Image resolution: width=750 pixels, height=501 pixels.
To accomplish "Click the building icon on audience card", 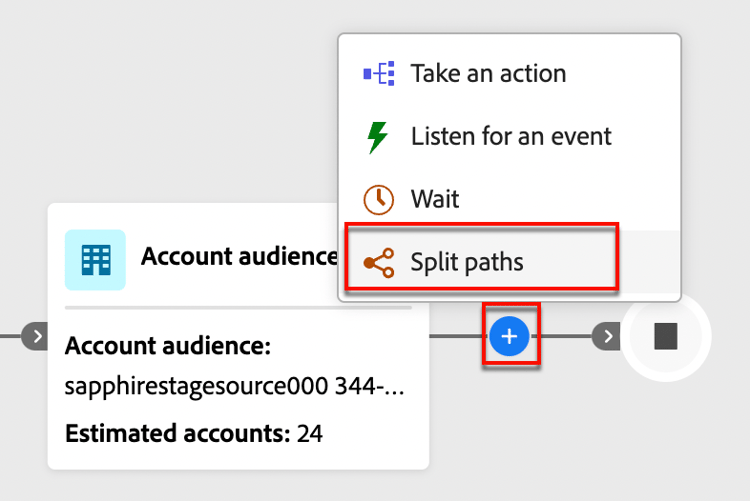I will (95, 259).
